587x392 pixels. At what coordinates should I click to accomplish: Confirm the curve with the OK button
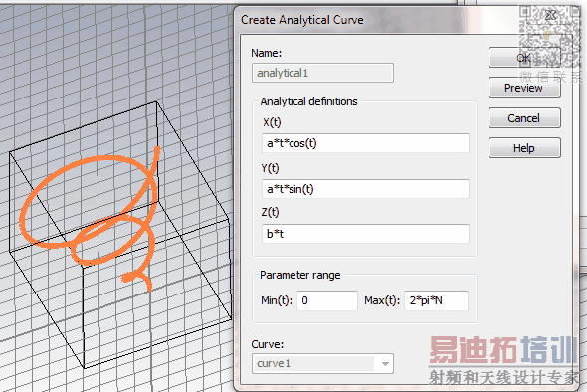[524, 58]
